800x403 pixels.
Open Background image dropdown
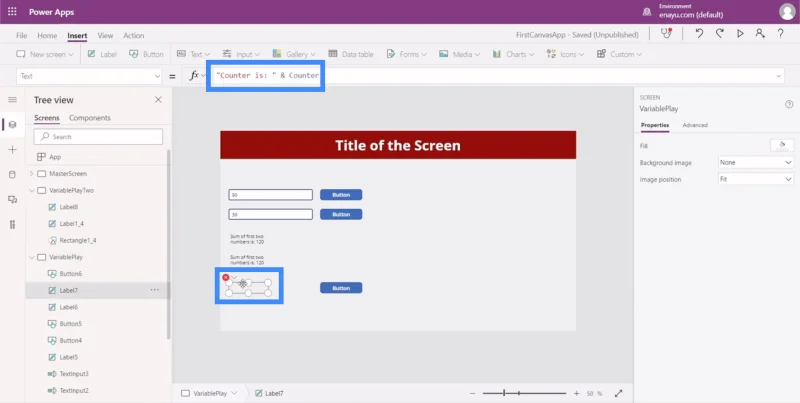pos(756,162)
